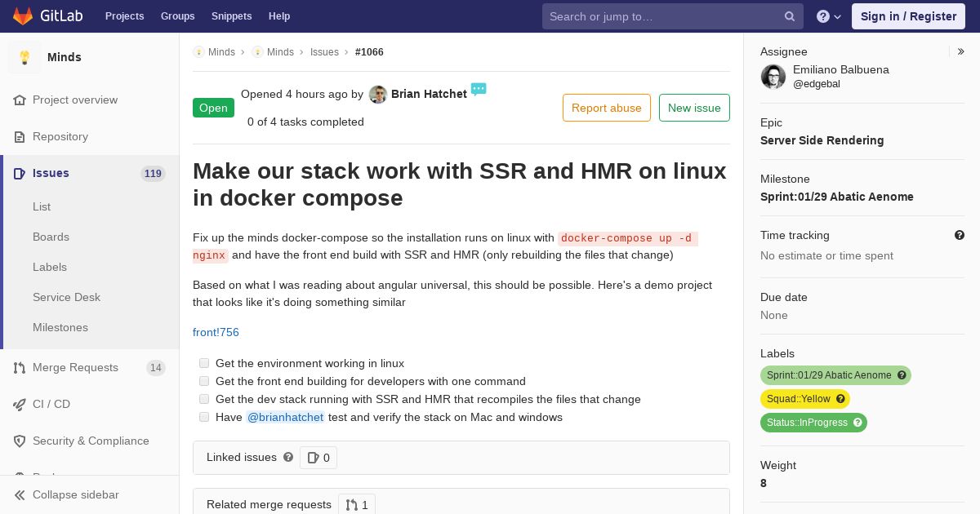Click the Merge Requests count badge 14
Viewport: 980px width, 514px height.
[x=155, y=368]
